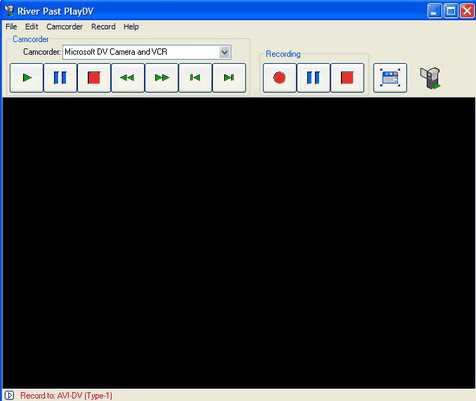
Task: Pause the recording in the Recording group
Action: 313,78
